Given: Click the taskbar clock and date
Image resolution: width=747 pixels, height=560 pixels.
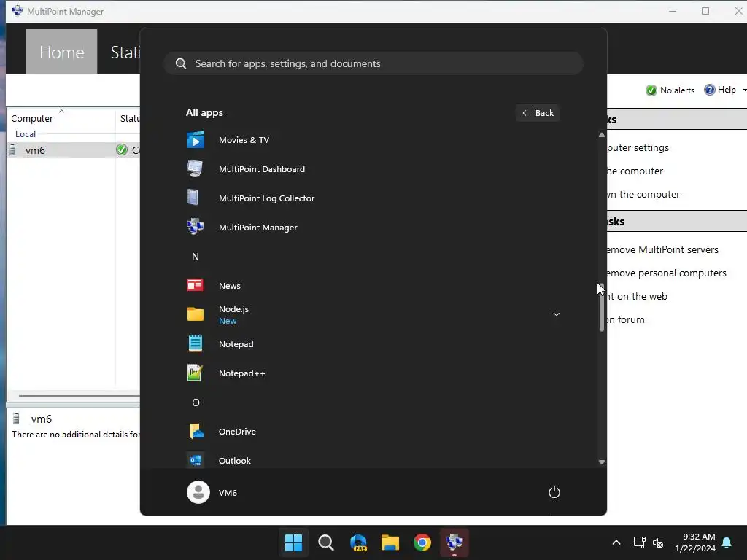Looking at the screenshot, I should [695, 542].
